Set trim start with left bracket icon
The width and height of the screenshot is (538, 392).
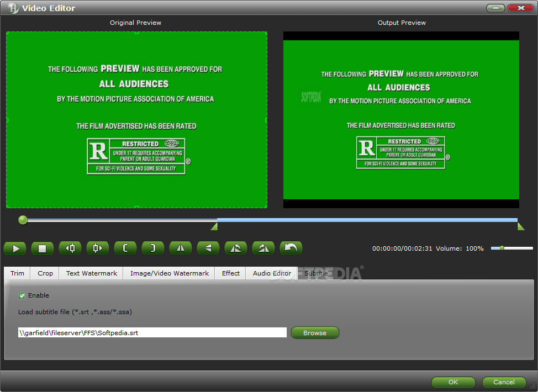click(125, 248)
